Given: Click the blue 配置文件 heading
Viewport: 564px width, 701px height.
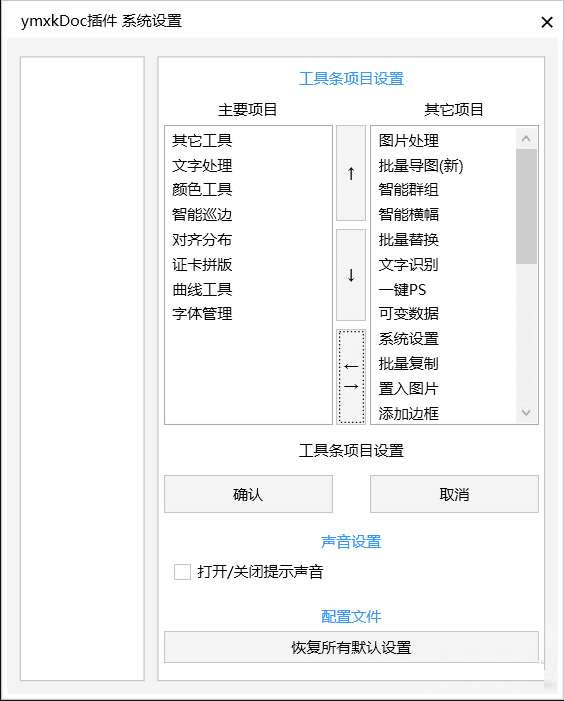Looking at the screenshot, I should (x=351, y=617).
